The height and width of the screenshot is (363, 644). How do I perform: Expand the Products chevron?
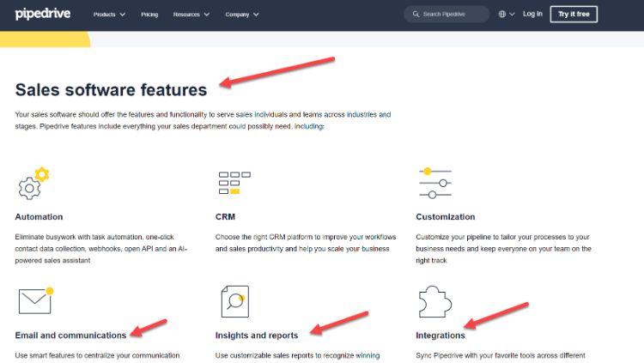123,15
